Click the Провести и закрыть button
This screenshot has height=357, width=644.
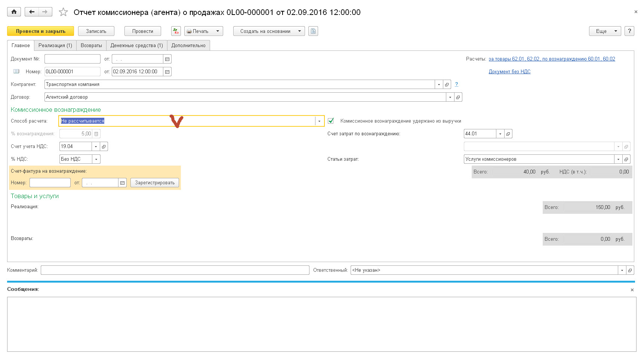[x=40, y=31]
